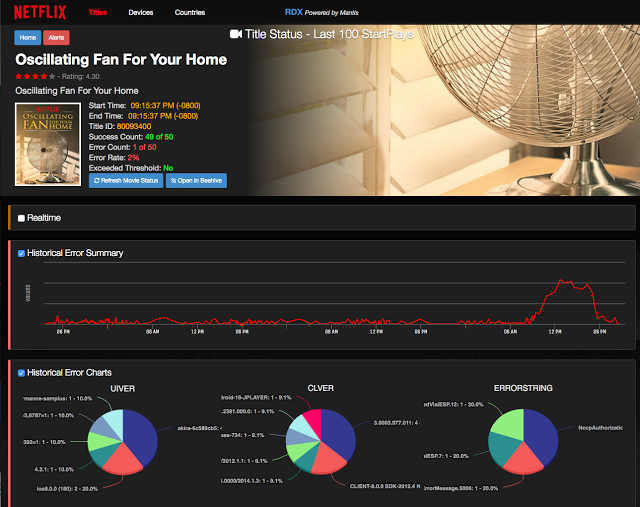This screenshot has width=640, height=507.
Task: Click the 3.0003.977.011 pie label
Action: coord(397,423)
